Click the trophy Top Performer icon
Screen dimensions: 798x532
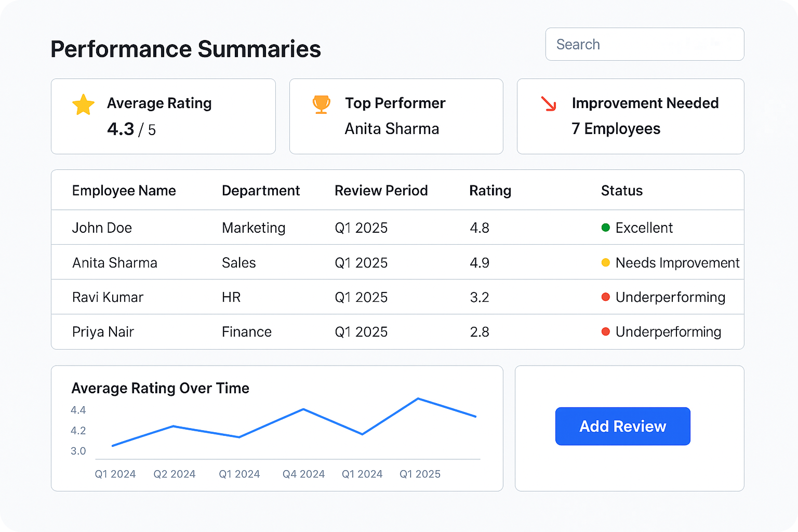[321, 104]
